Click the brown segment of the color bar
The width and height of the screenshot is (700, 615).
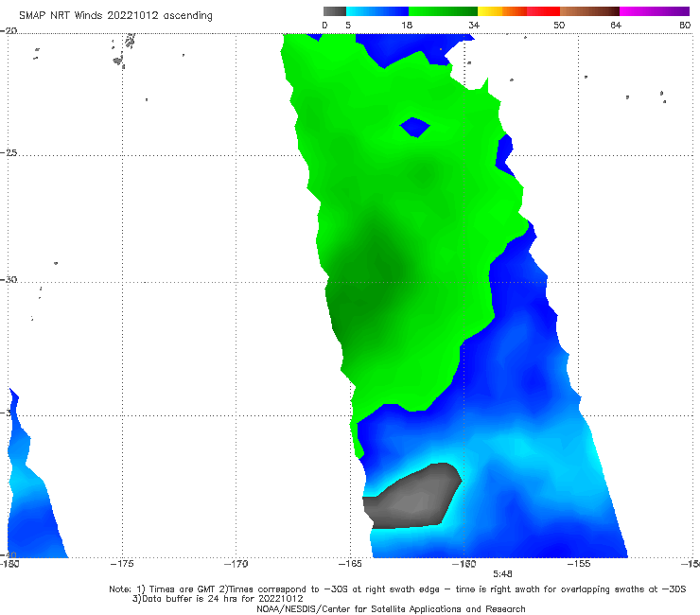pos(589,11)
